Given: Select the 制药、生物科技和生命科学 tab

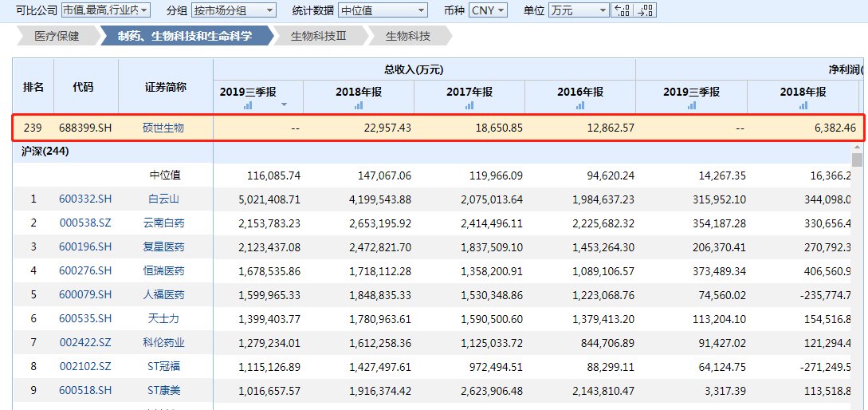Looking at the screenshot, I should coord(185,36).
